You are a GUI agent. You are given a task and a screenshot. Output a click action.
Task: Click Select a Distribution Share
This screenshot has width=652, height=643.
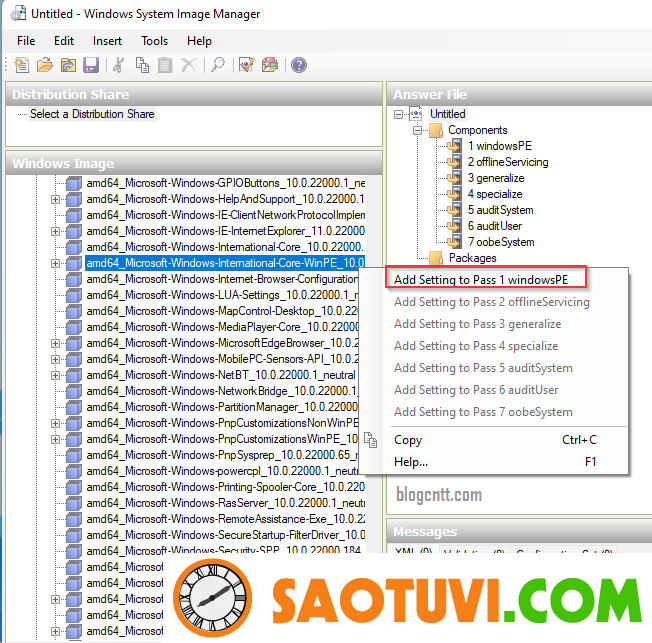92,114
